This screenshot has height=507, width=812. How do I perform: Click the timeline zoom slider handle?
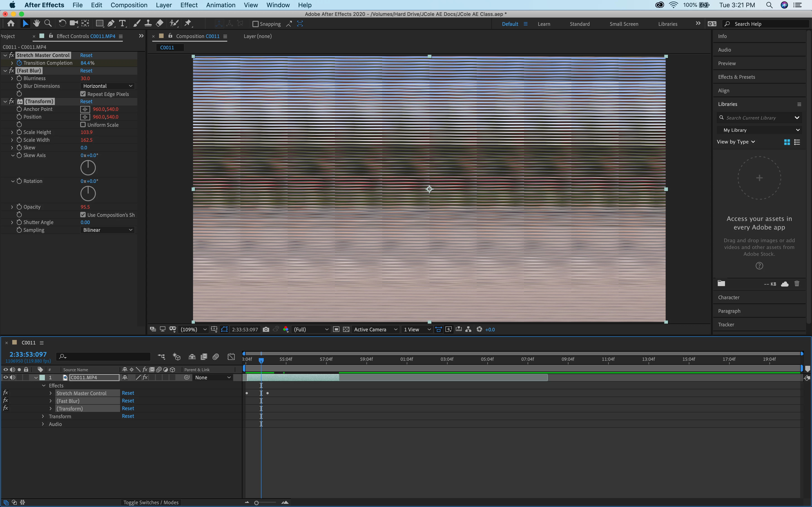[256, 503]
